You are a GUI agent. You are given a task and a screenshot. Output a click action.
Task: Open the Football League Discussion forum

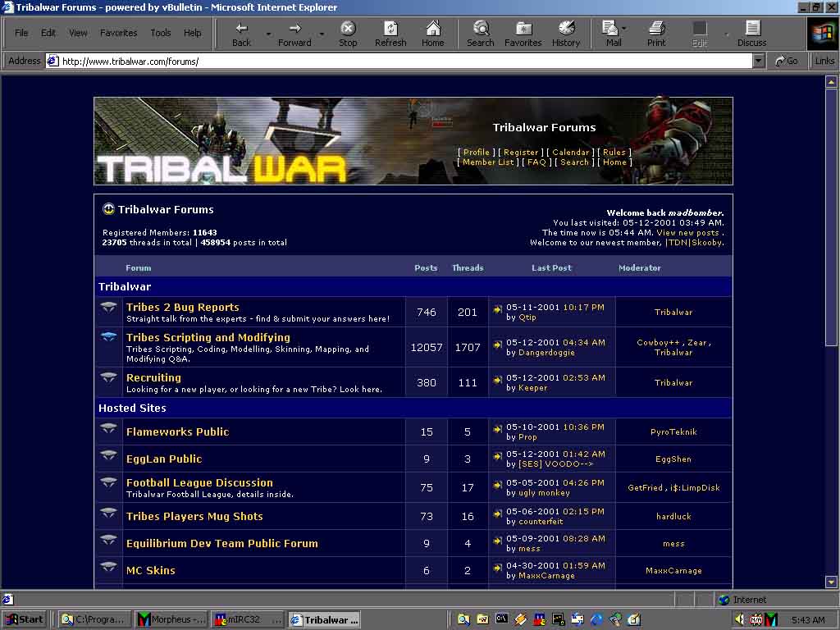click(x=199, y=482)
